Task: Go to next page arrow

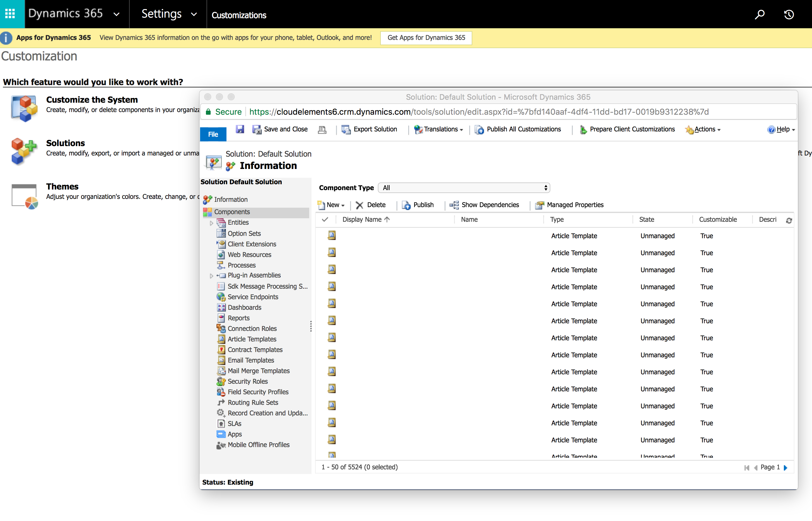Action: (786, 467)
